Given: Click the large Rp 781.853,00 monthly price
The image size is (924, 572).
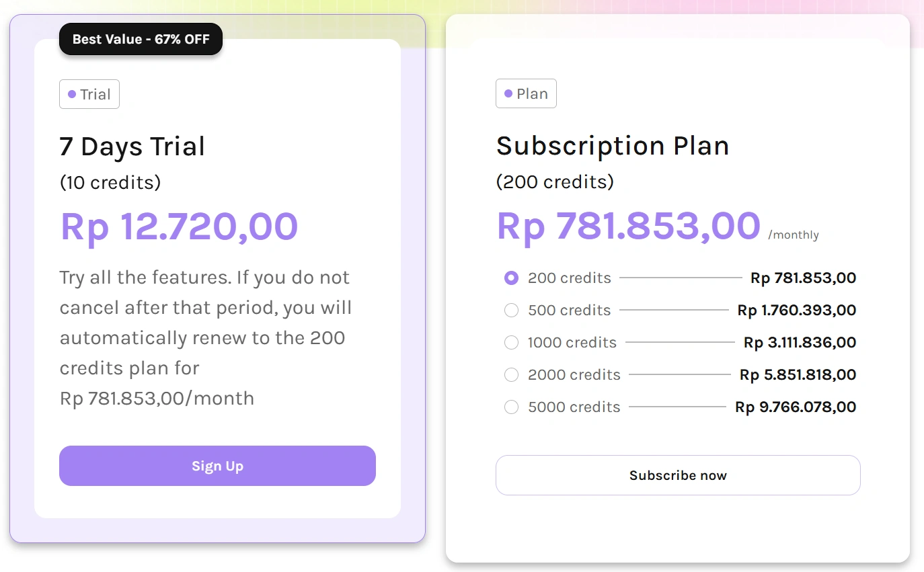Looking at the screenshot, I should (628, 226).
